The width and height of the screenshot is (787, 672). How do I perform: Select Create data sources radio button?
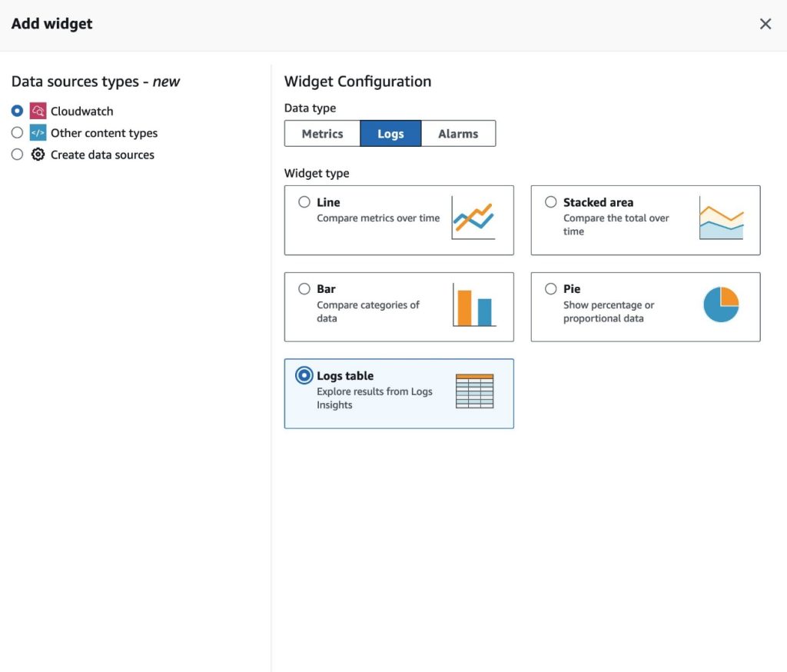(x=17, y=155)
